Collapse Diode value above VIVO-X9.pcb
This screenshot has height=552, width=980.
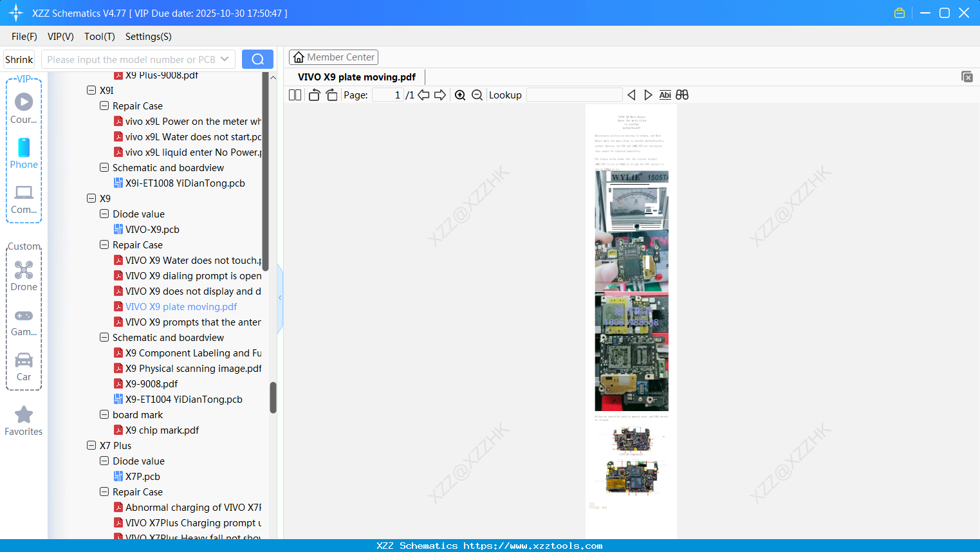pyautogui.click(x=104, y=214)
